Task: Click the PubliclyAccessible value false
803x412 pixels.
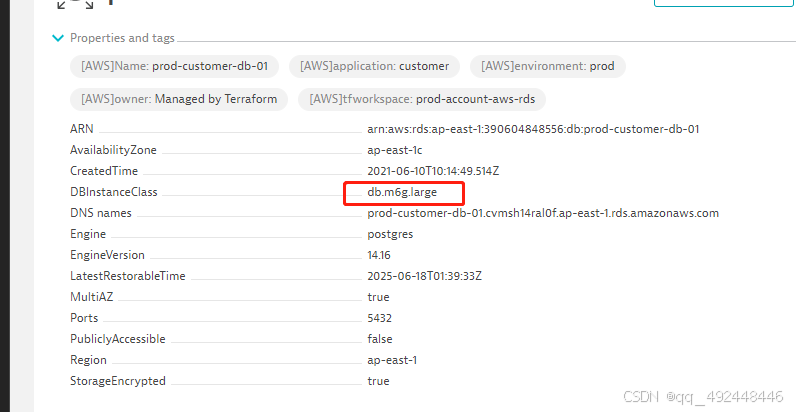Action: click(x=380, y=339)
